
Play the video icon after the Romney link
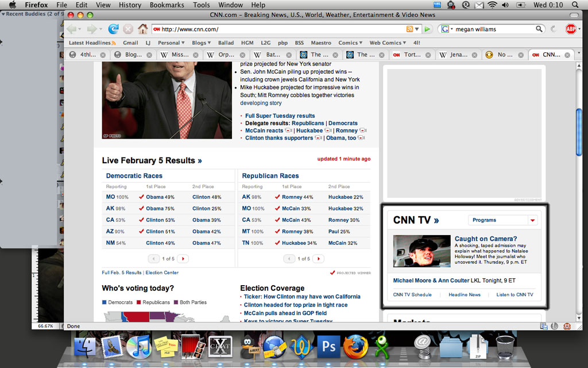[363, 131]
